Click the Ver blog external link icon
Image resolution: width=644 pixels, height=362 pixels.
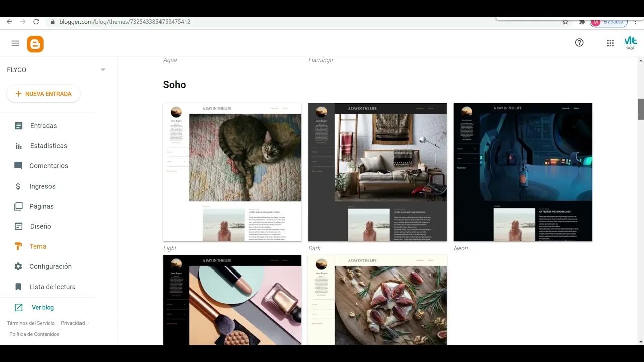(19, 307)
